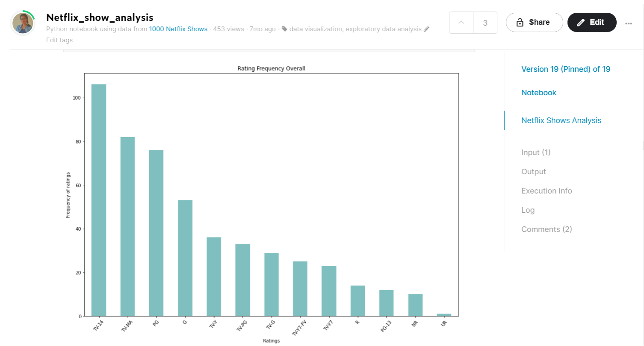The image size is (644, 346).
Task: Click the pencil icon beside tags
Action: pyautogui.click(x=426, y=29)
